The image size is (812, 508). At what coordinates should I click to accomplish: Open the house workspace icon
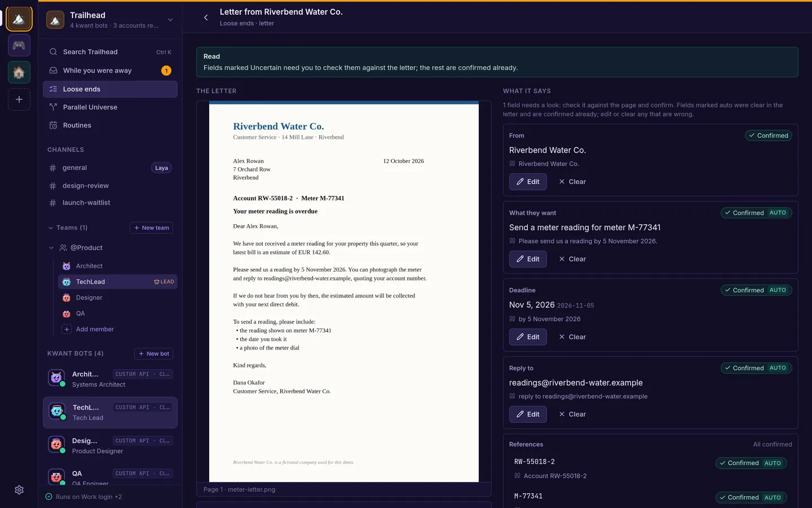[x=19, y=72]
